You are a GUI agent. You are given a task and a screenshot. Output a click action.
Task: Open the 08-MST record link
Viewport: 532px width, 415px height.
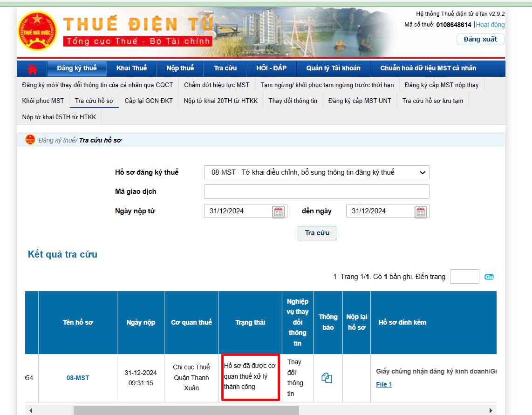point(78,378)
